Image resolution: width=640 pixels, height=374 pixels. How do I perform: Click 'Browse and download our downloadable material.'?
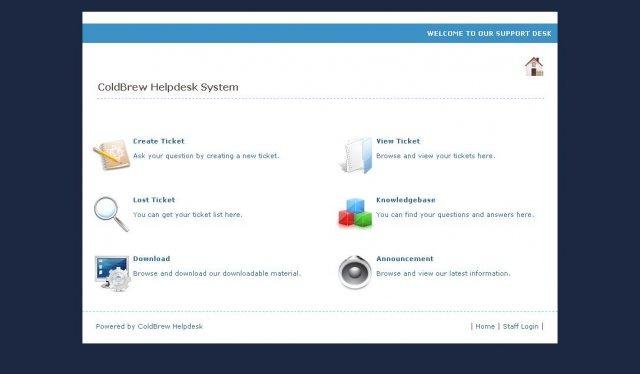pyautogui.click(x=217, y=273)
